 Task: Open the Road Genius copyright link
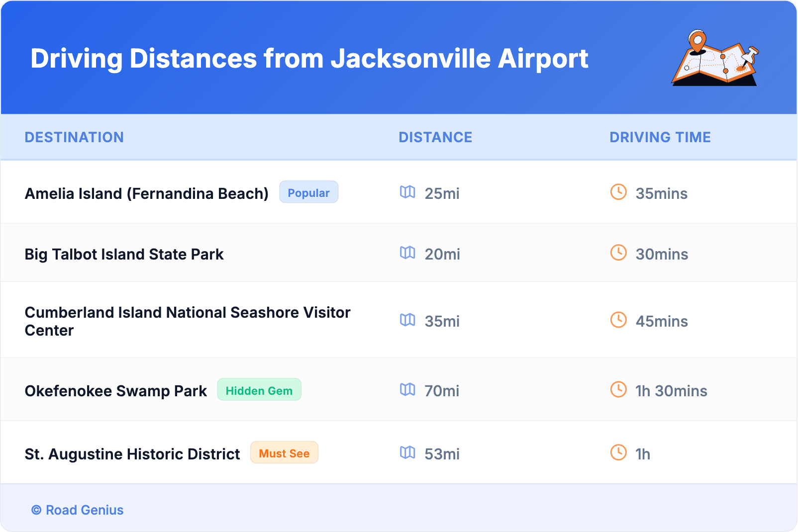click(x=78, y=510)
